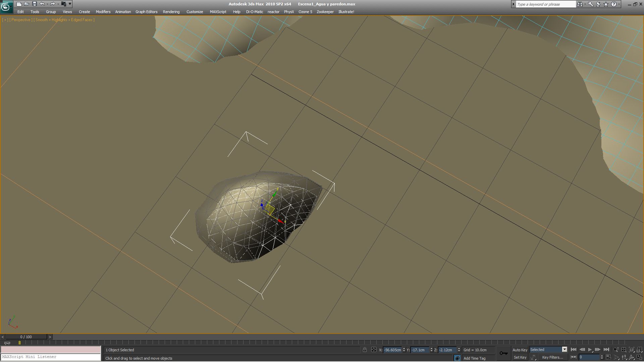Click the Set Keys large key icon
Image resolution: width=644 pixels, height=362 pixels.
tap(503, 353)
